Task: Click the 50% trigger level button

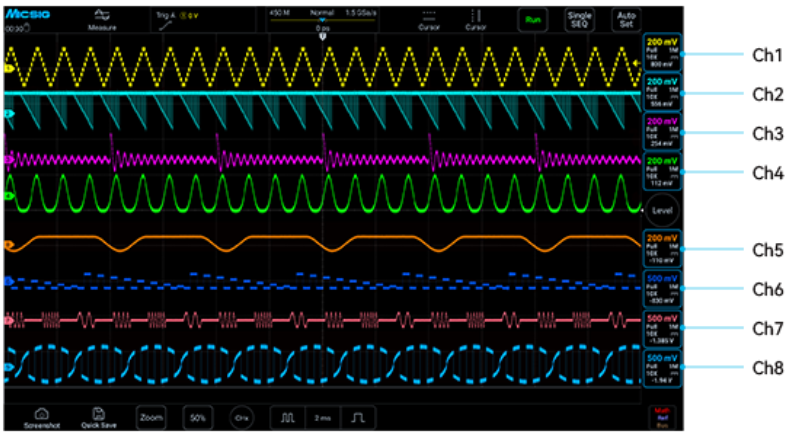Action: [x=198, y=418]
